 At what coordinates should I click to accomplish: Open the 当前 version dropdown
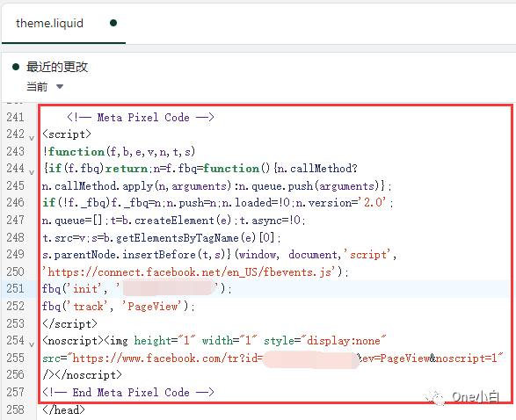point(45,87)
